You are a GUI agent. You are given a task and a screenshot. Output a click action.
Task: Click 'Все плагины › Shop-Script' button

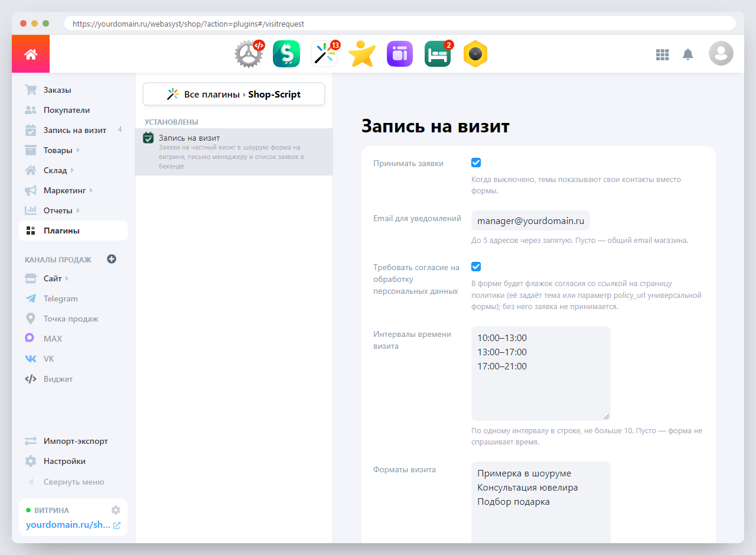coord(234,94)
